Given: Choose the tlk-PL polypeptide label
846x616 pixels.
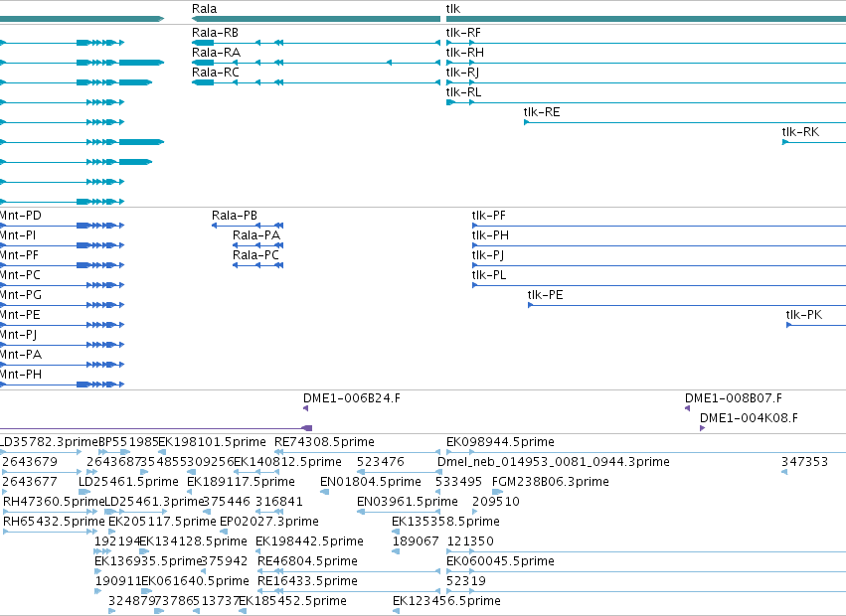Looking at the screenshot, I should coord(489,275).
